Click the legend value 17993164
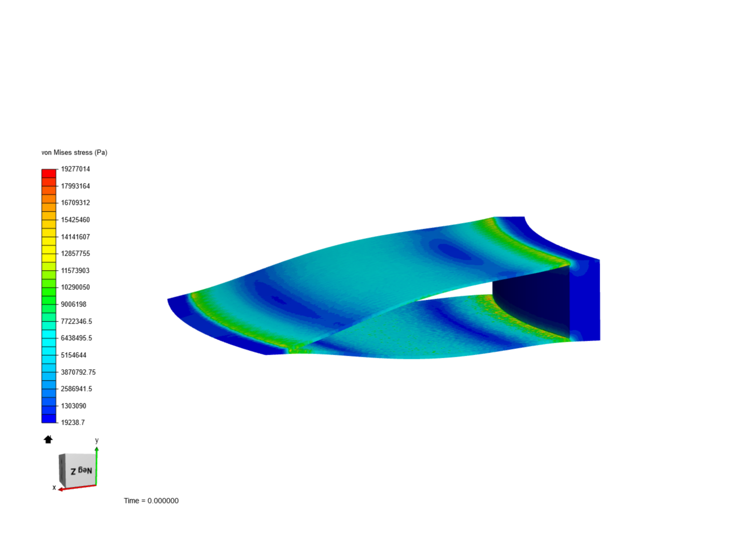747x560 pixels. click(x=75, y=186)
